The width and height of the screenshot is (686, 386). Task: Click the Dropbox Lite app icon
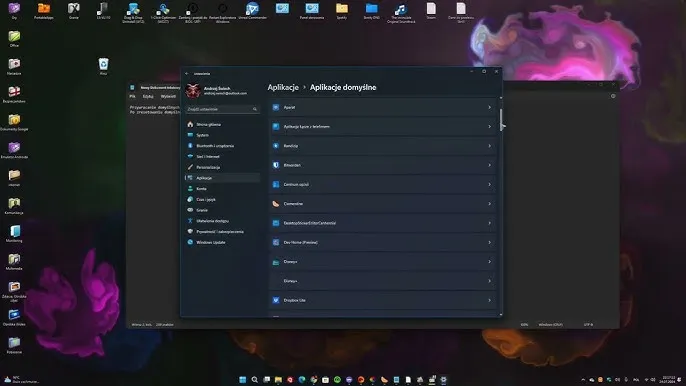coord(276,300)
